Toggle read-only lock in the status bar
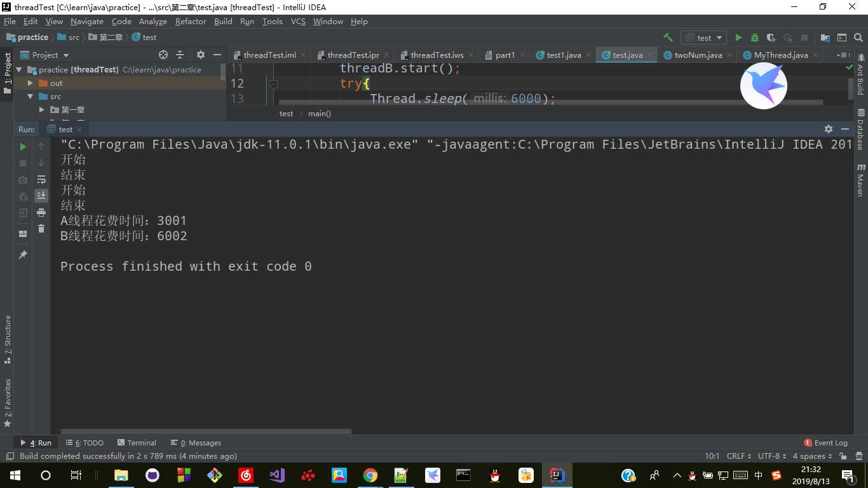Viewport: 868px width, 488px height. 843,456
